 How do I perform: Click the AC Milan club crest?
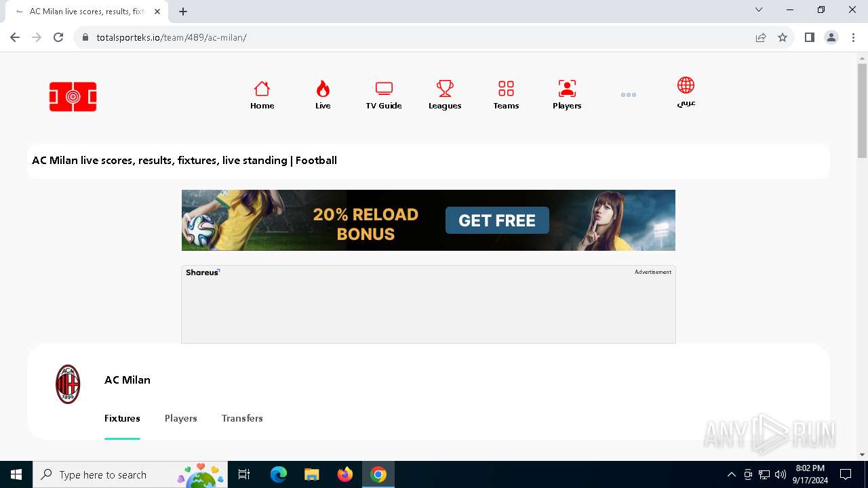click(x=68, y=384)
